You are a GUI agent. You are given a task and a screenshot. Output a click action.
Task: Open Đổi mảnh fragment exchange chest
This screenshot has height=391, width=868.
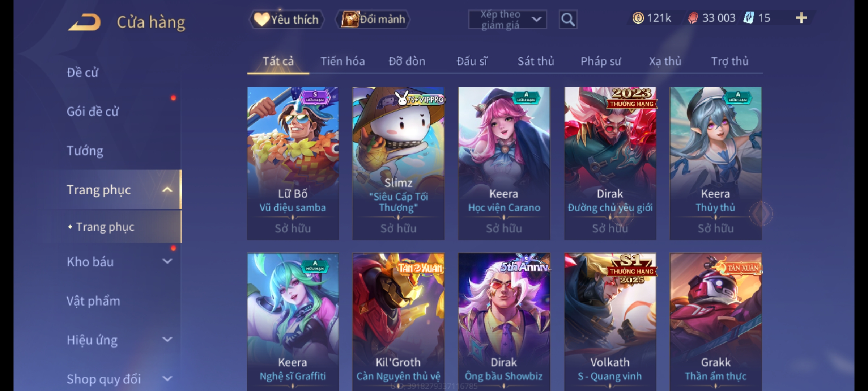[x=373, y=20]
